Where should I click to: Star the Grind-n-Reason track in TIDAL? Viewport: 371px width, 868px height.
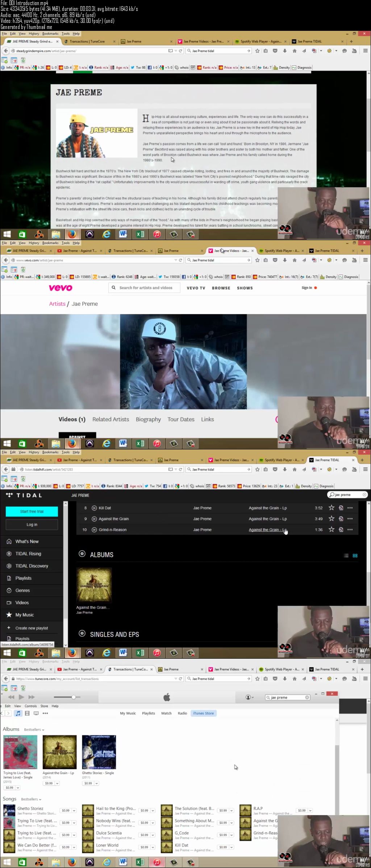point(331,530)
